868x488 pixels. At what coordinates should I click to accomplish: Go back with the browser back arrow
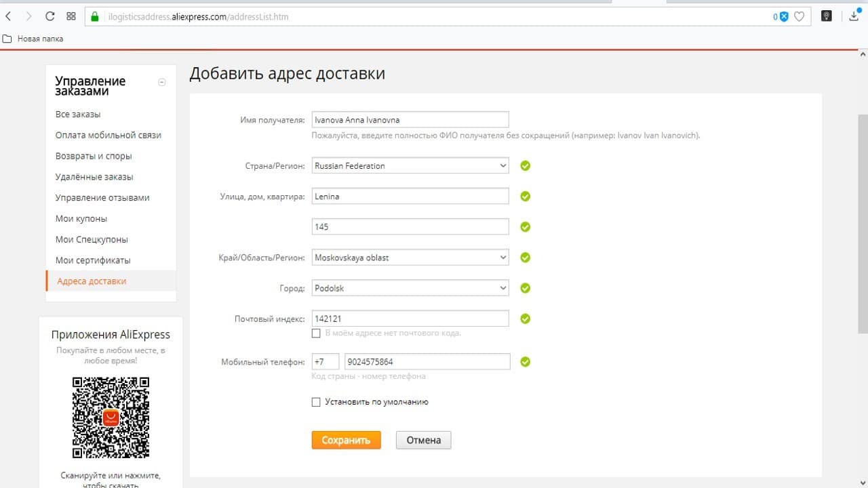(9, 16)
